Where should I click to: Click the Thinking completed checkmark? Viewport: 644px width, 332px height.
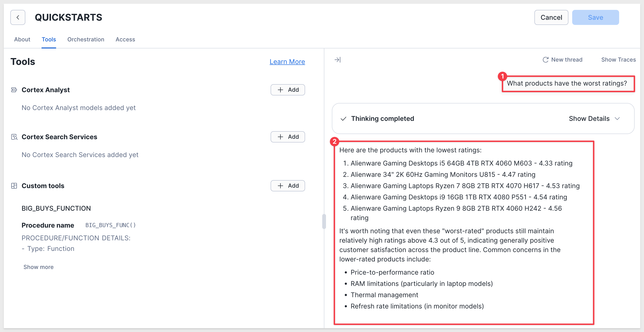(x=344, y=119)
